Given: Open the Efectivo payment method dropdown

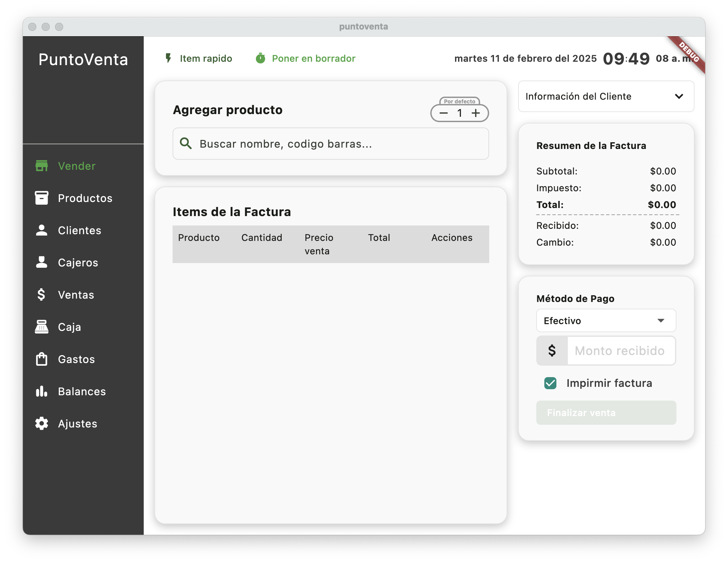Looking at the screenshot, I should click(606, 321).
